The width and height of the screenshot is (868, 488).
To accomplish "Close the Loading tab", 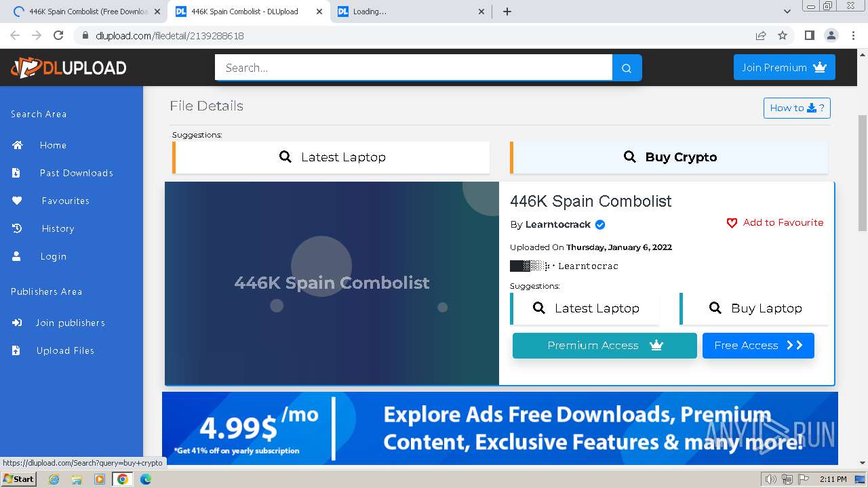I will pos(481,12).
